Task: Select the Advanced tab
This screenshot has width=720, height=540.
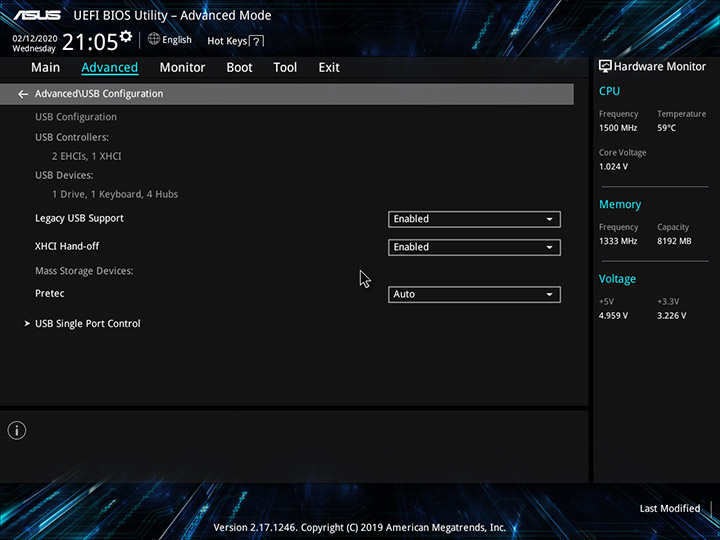Action: point(109,68)
